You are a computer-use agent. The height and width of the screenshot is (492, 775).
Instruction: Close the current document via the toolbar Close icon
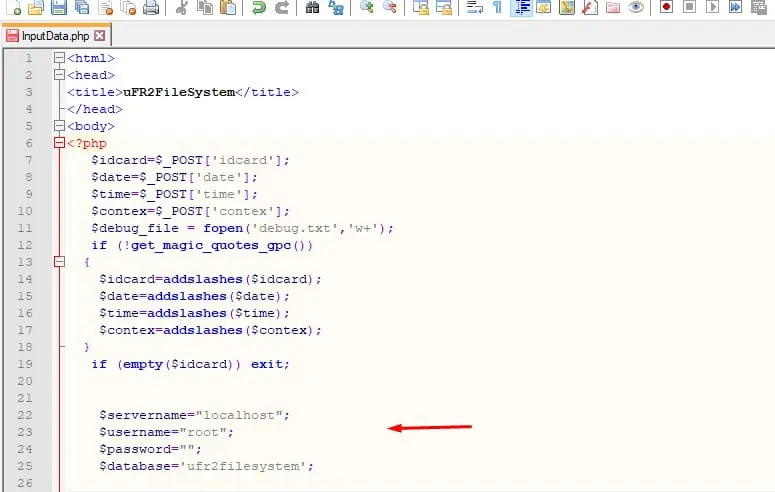point(105,7)
